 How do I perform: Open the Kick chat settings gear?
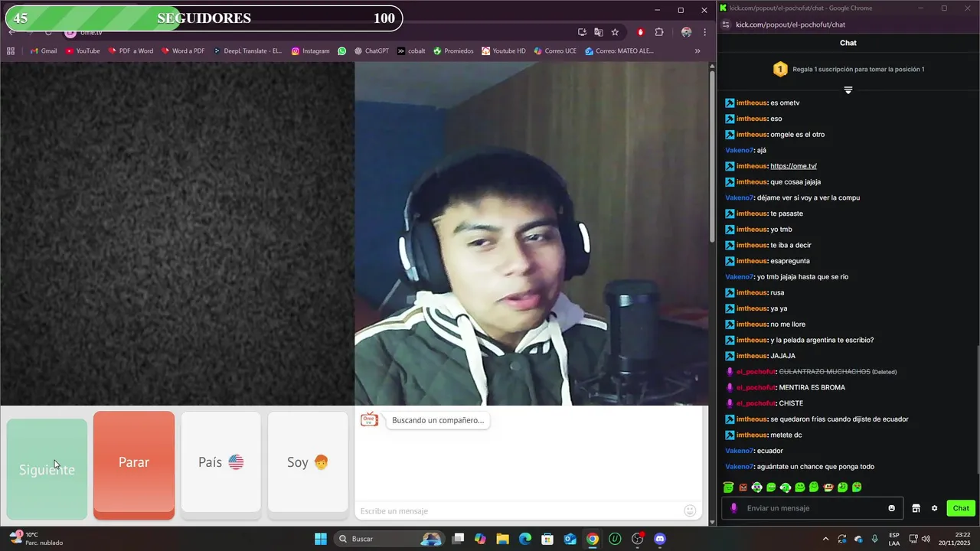click(934, 508)
